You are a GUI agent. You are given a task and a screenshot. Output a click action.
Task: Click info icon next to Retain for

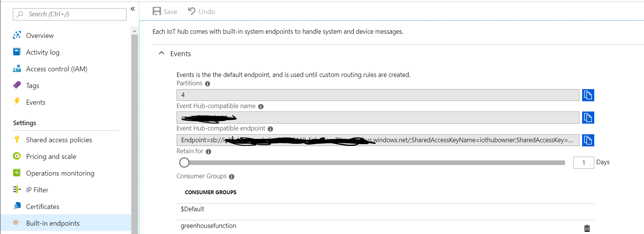(208, 152)
